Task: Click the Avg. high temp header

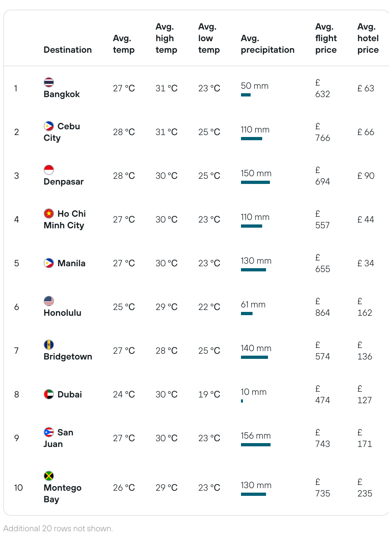Action: point(166,38)
